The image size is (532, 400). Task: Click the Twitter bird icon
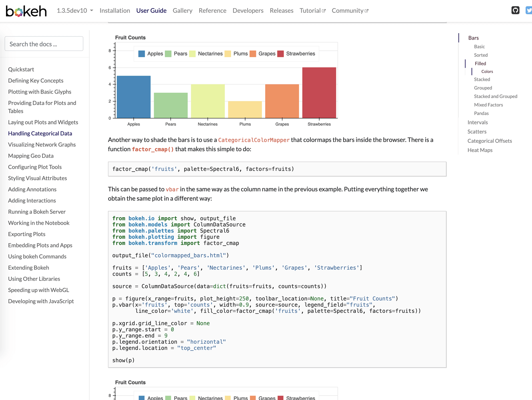point(528,10)
